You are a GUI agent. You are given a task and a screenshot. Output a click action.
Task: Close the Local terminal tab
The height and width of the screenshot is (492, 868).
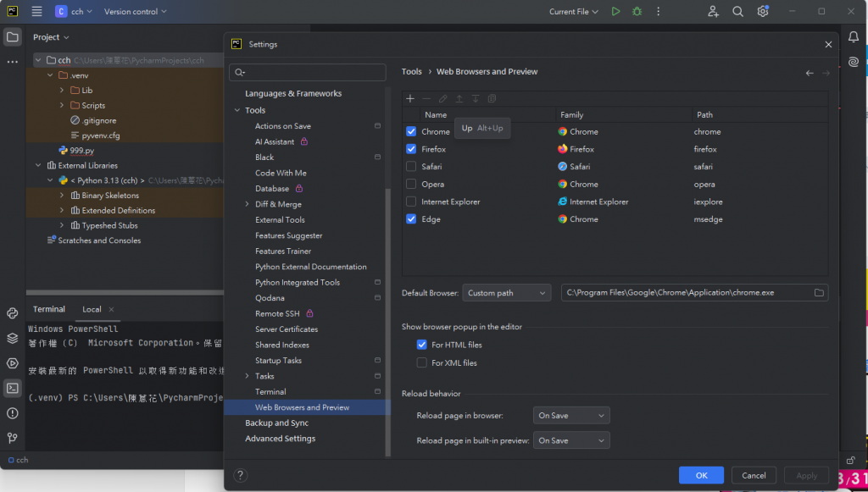click(x=111, y=309)
